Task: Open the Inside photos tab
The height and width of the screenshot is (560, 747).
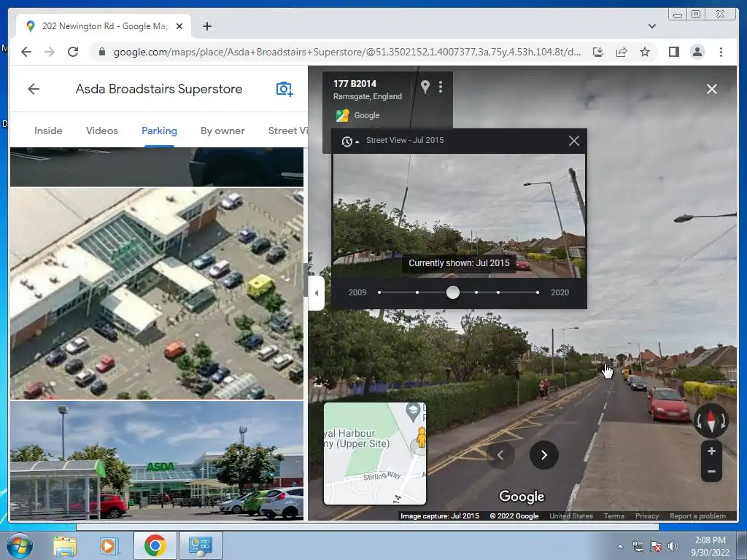Action: click(x=48, y=131)
